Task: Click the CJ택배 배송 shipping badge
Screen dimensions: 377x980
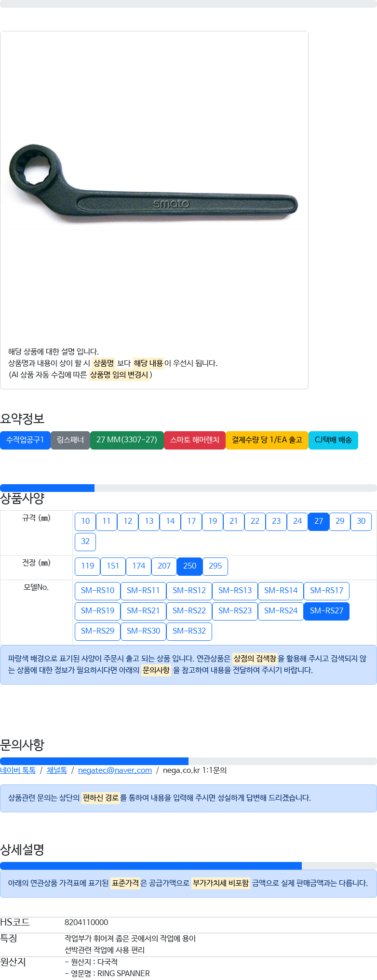Action: click(x=333, y=440)
